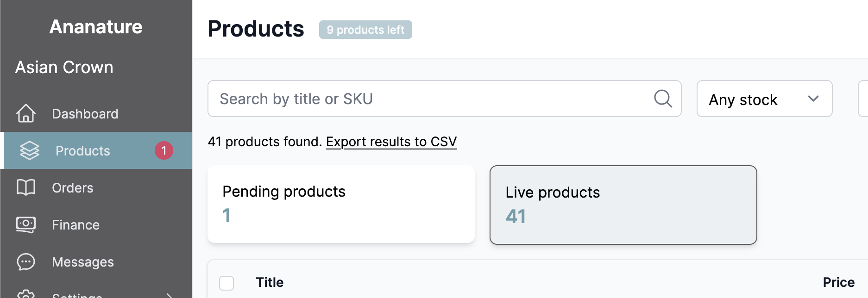Click the Settings gear icon

pyautogui.click(x=26, y=295)
